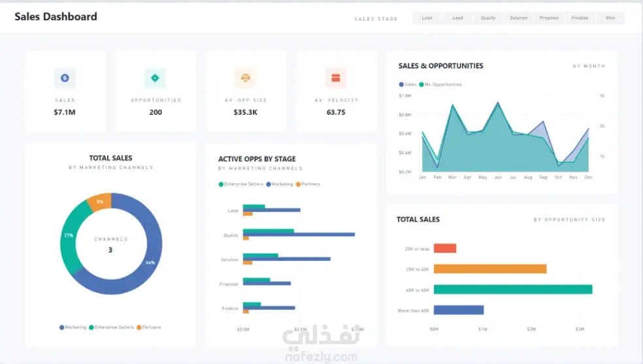Image resolution: width=643 pixels, height=364 pixels.
Task: Select the green Enterprise Sellers bar for Solution
Action: pos(260,256)
